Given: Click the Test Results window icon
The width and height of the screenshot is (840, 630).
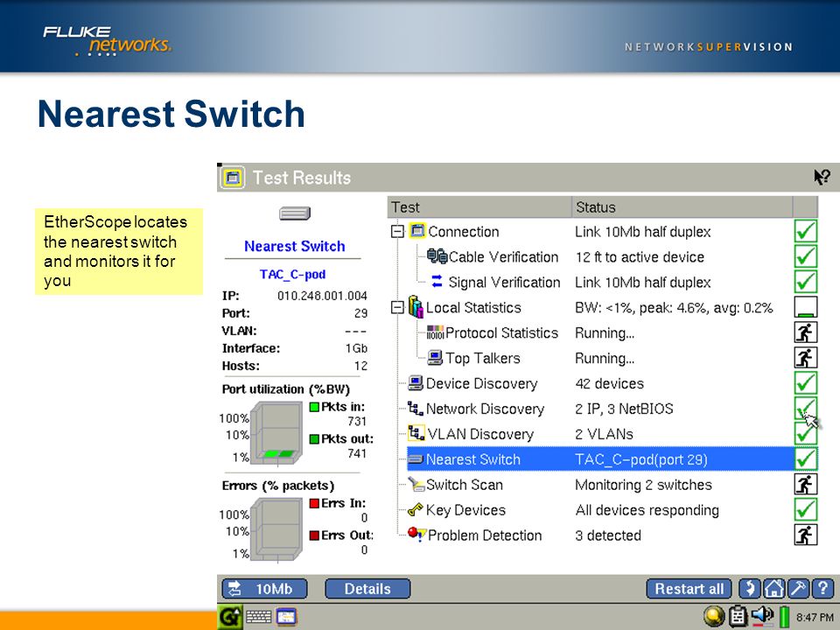Looking at the screenshot, I should coord(233,178).
